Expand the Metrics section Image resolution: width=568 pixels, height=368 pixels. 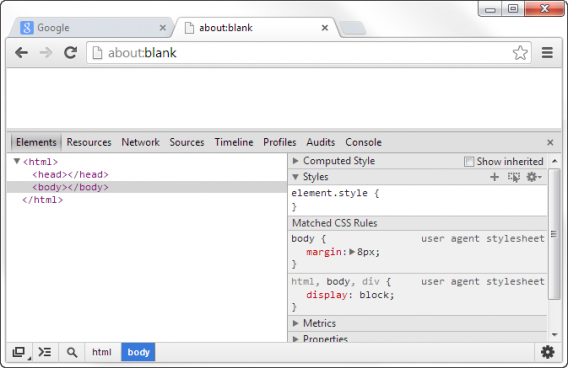(296, 323)
